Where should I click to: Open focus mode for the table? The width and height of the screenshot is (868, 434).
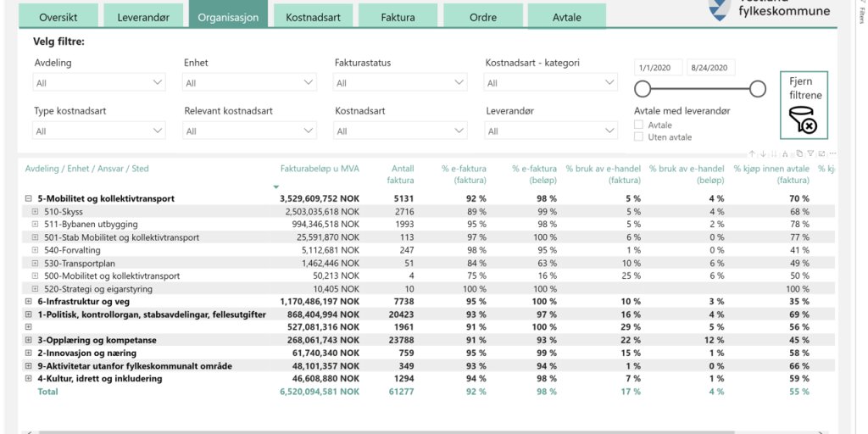[821, 153]
